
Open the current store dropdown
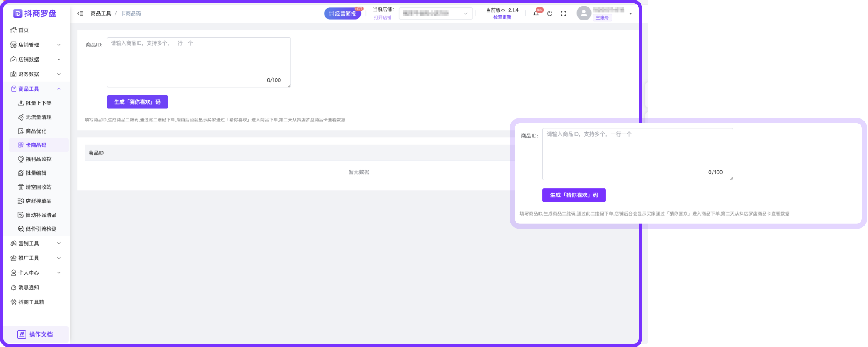point(435,13)
